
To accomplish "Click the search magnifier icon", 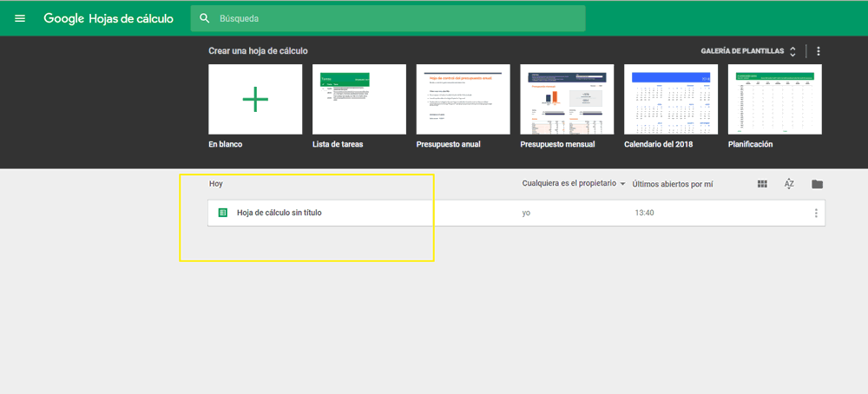I will click(x=205, y=18).
